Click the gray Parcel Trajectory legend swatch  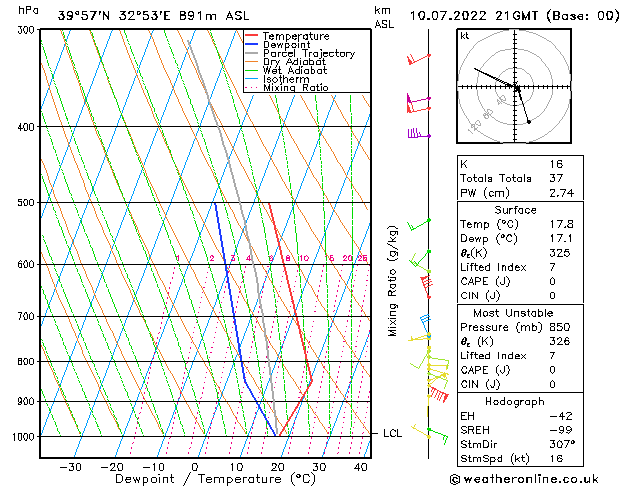pyautogui.click(x=252, y=53)
